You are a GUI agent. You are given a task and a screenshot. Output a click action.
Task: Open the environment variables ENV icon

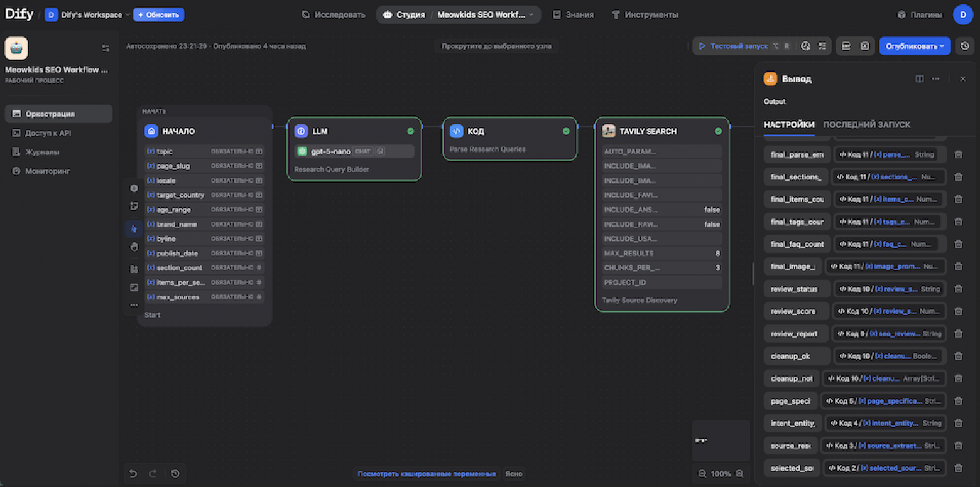[x=846, y=46]
